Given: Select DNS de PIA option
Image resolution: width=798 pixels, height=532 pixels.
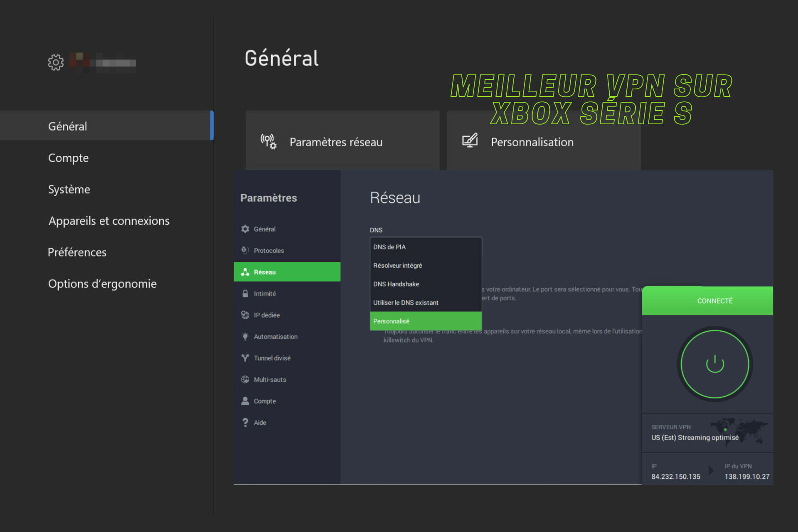Looking at the screenshot, I should click(426, 247).
